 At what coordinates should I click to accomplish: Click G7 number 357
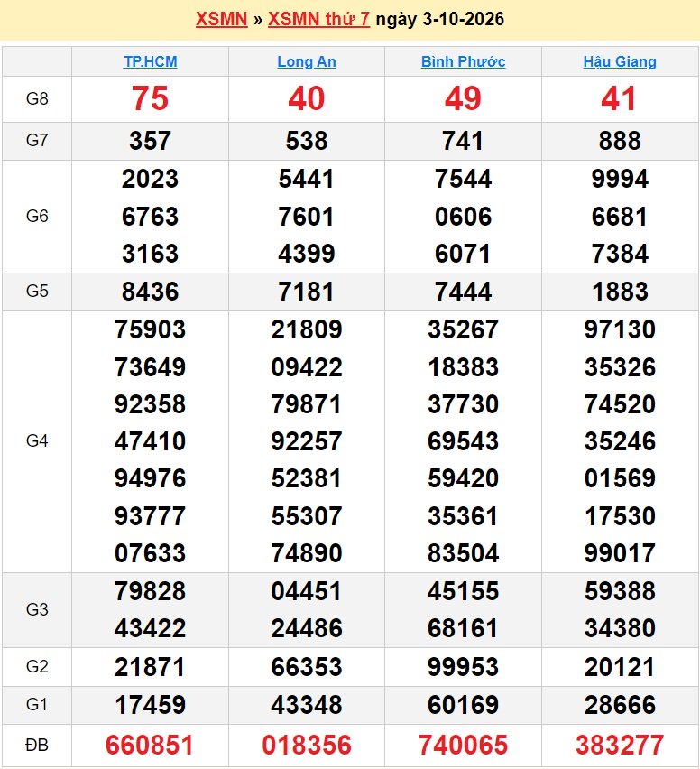pos(150,141)
